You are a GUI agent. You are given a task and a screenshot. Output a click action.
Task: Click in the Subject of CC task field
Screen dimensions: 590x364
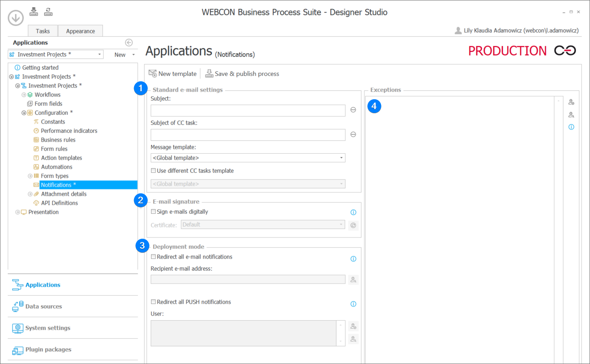pyautogui.click(x=248, y=135)
